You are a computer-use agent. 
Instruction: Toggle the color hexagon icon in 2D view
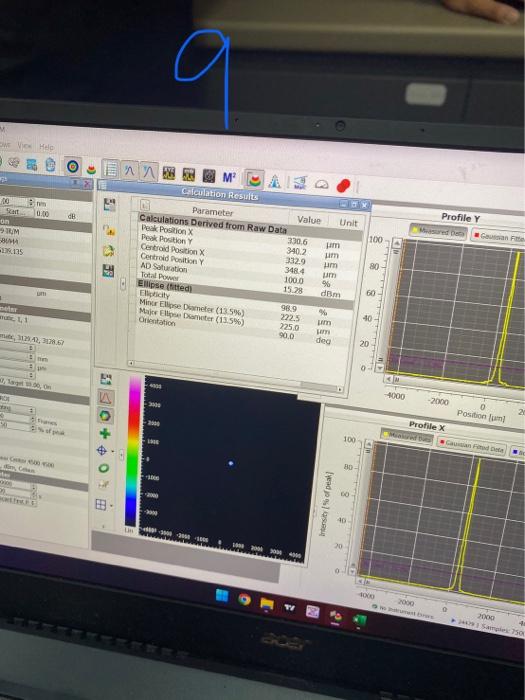105,416
